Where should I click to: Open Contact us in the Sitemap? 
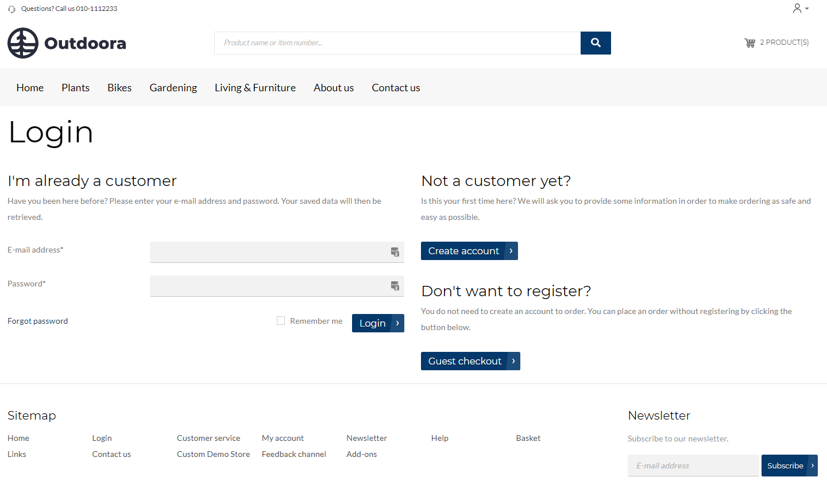click(111, 454)
